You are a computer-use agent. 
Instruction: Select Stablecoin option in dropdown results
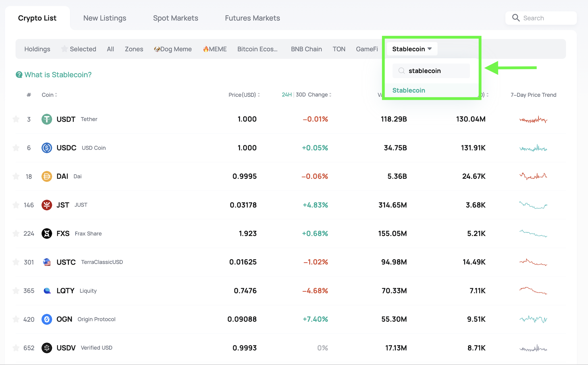point(409,90)
